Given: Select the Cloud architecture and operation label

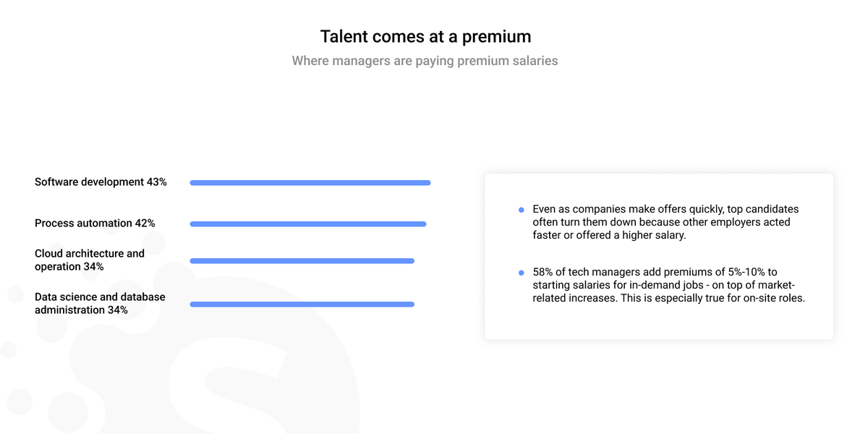Looking at the screenshot, I should (90, 260).
